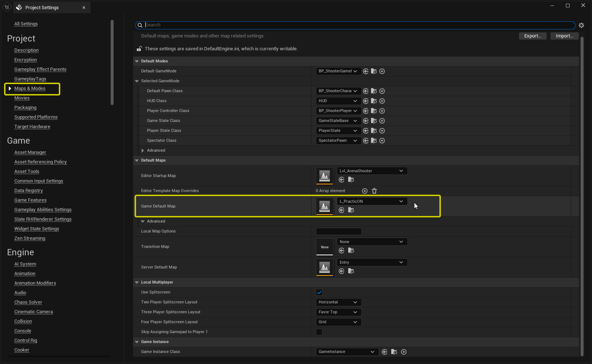Viewport: 592px width, 364px height.
Task: Browse to Game Default Map in Content Browser
Action: click(351, 210)
